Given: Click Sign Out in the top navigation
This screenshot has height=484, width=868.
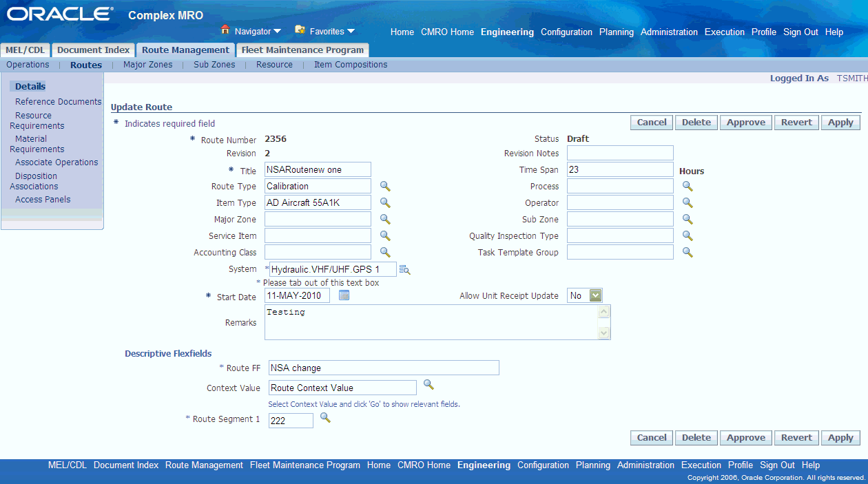Looking at the screenshot, I should [x=800, y=32].
